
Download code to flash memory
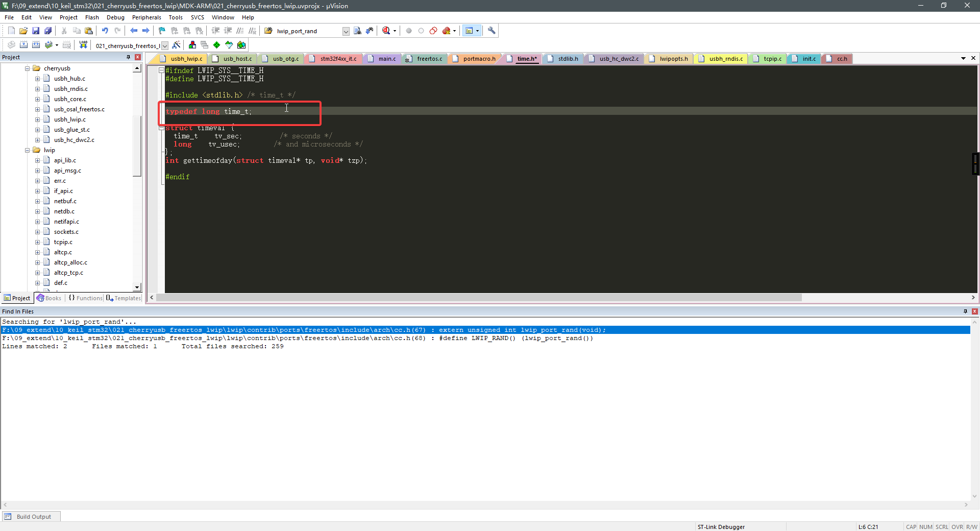coord(83,45)
